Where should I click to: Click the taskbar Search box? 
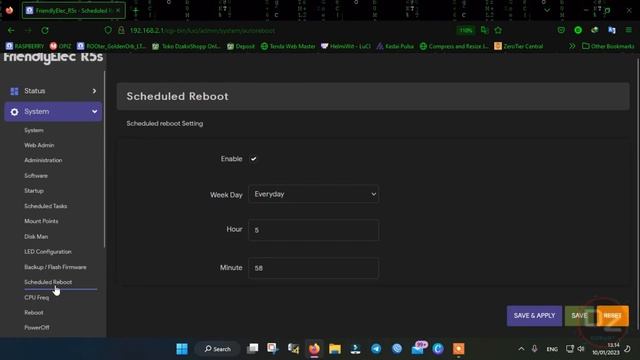pyautogui.click(x=218, y=349)
